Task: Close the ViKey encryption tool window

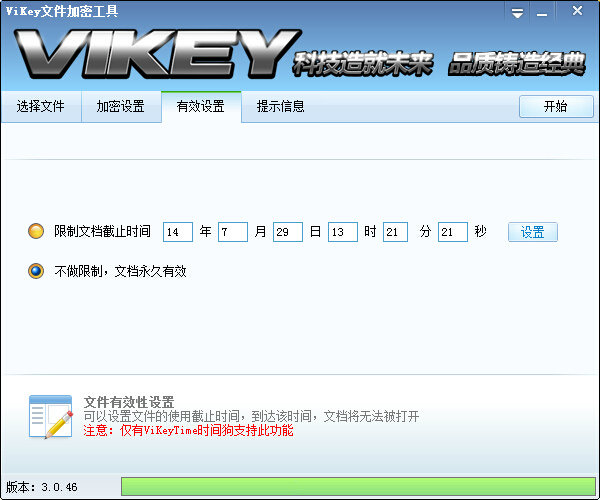Action: [x=577, y=11]
